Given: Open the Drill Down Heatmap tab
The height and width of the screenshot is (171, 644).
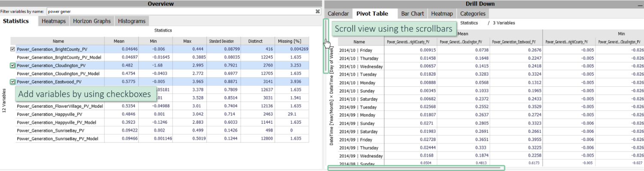Looking at the screenshot, I should pyautogui.click(x=442, y=14).
